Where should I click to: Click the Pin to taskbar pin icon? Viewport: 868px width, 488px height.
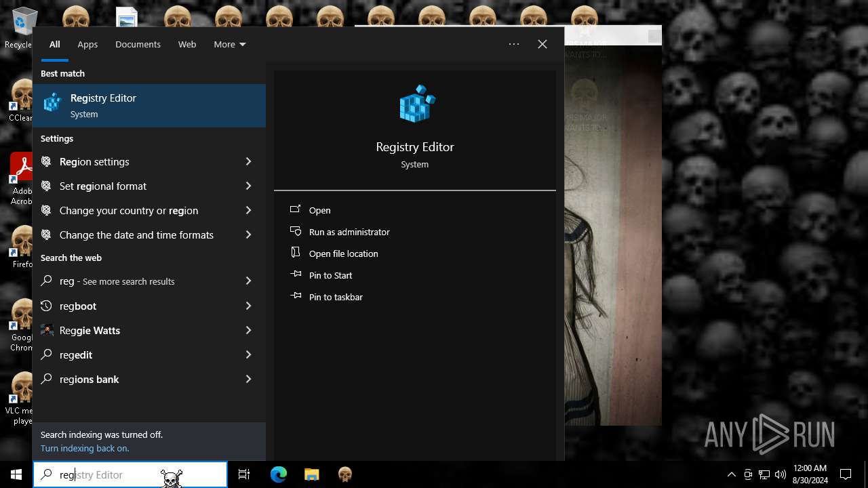pos(296,296)
